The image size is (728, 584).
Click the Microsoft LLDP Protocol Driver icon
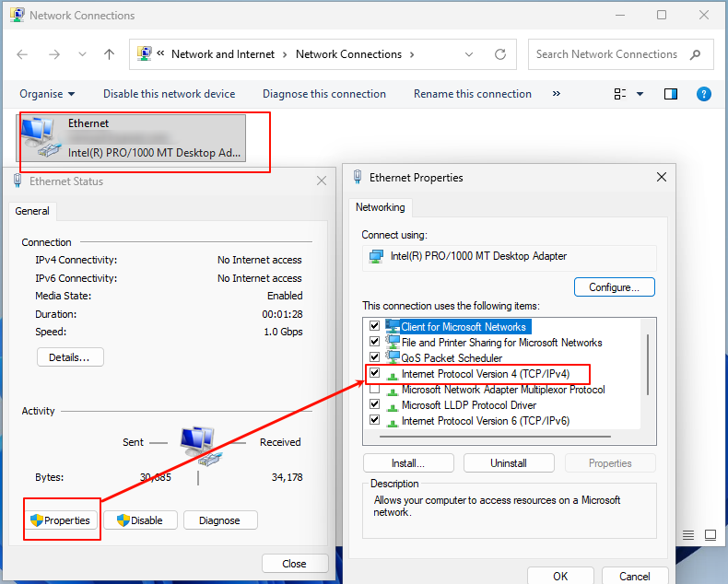point(393,407)
